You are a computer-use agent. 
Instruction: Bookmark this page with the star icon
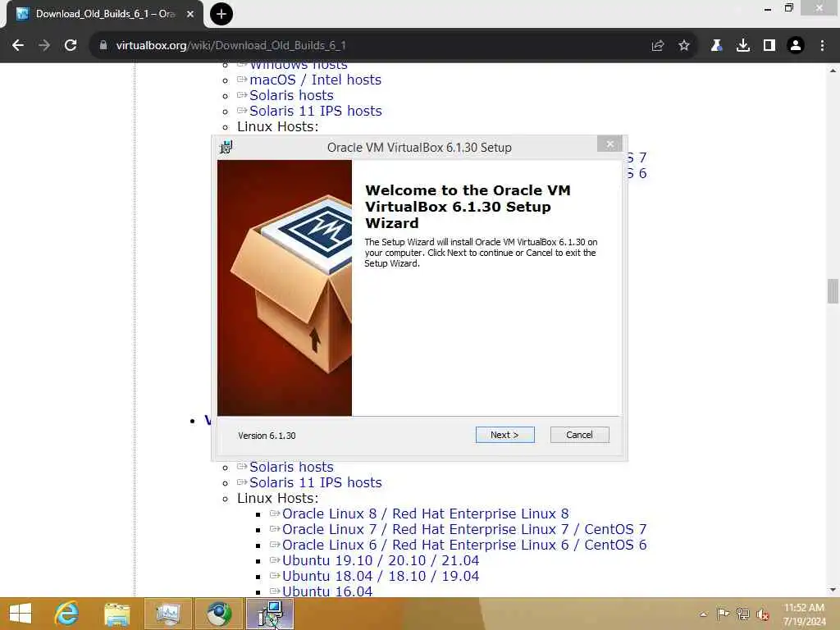(684, 46)
